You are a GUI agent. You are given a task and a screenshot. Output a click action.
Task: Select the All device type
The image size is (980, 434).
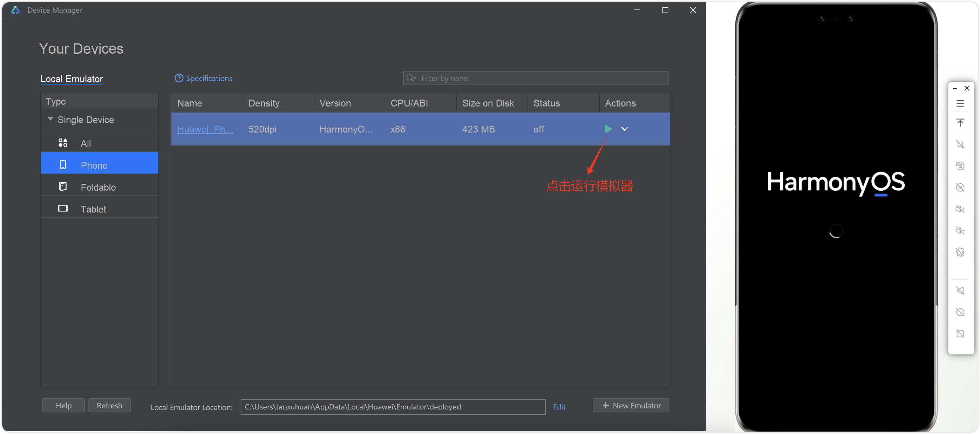tap(100, 143)
